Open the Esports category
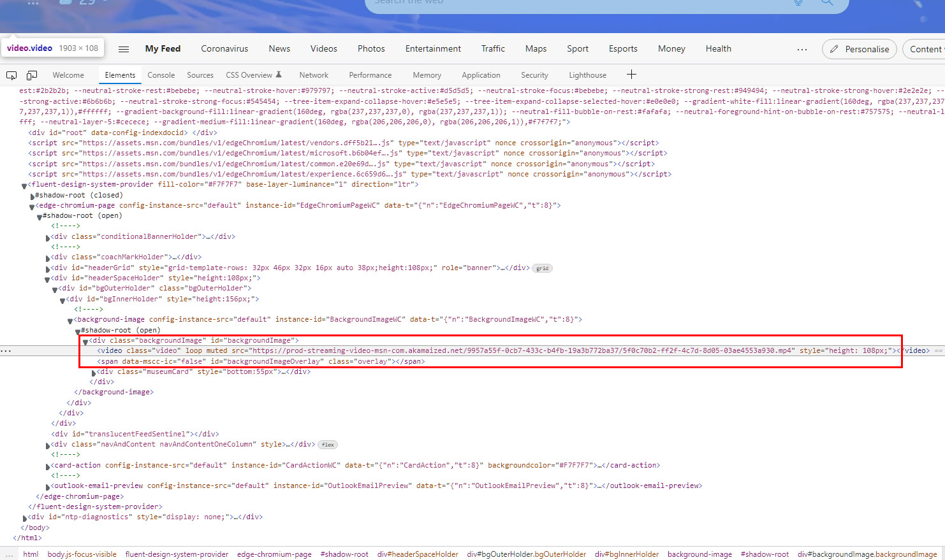 pos(623,48)
